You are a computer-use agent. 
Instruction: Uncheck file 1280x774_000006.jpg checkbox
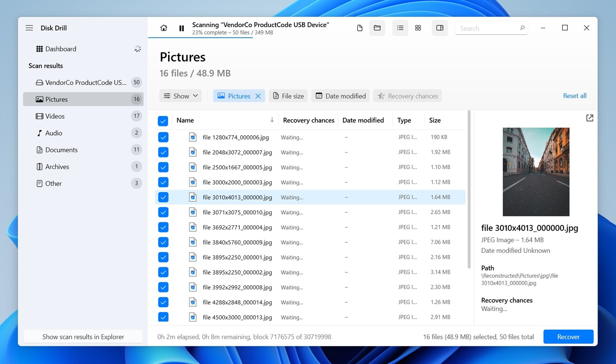[163, 137]
